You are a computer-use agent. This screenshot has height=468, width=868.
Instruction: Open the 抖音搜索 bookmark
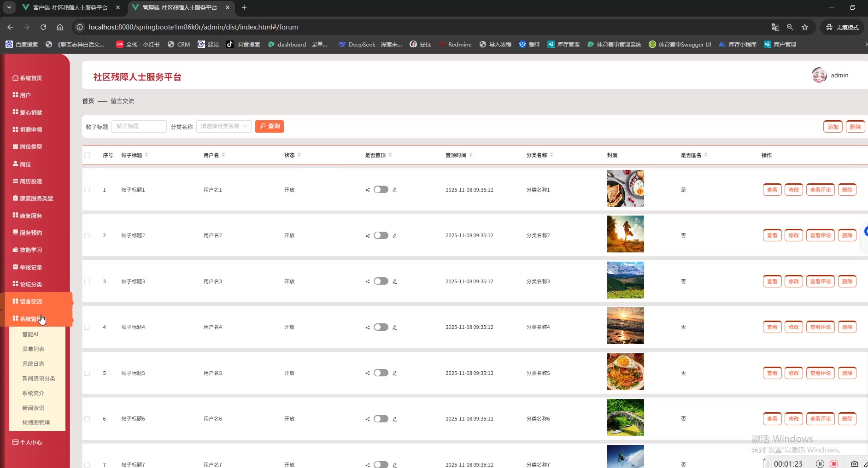[x=243, y=44]
